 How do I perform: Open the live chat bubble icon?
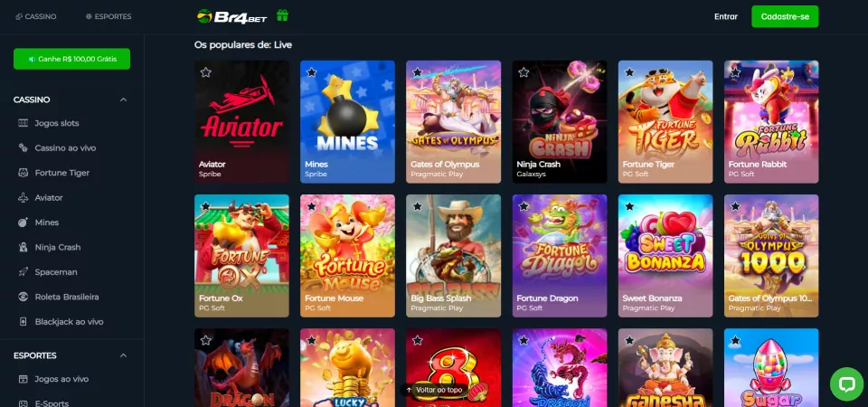(846, 384)
